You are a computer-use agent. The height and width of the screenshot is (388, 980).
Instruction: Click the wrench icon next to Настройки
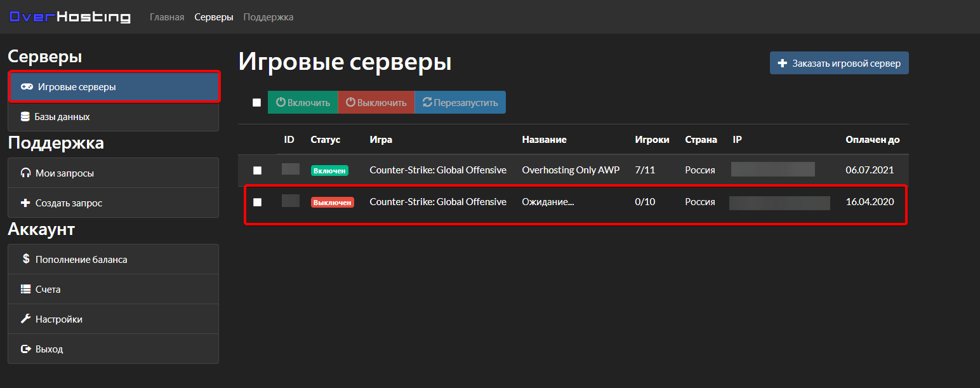pos(26,319)
